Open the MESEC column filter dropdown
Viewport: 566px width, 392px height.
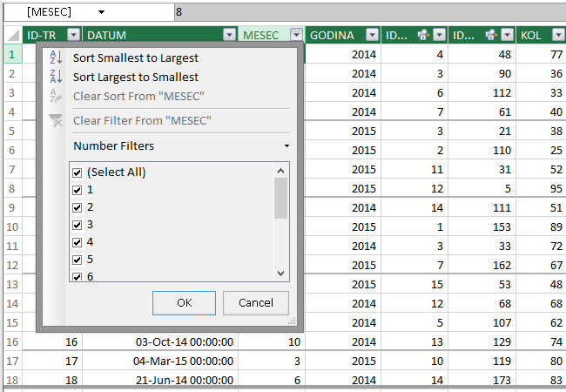click(296, 35)
